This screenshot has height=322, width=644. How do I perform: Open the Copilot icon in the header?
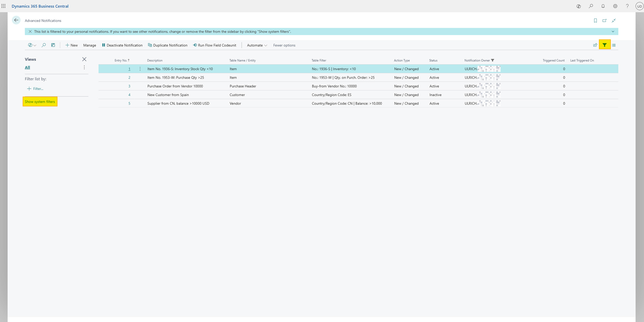click(x=579, y=6)
